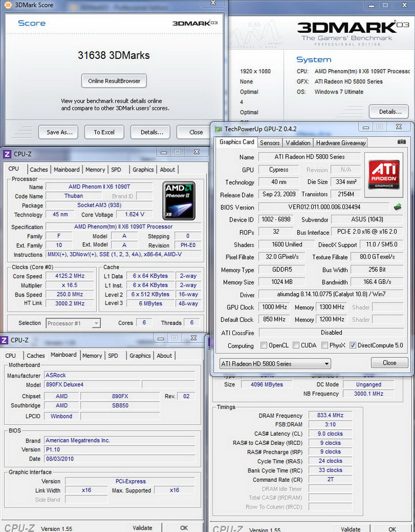Screen dimensions: 415x532
Task: Toggle the DirectCompute 5.0 checkbox
Action: (353, 345)
